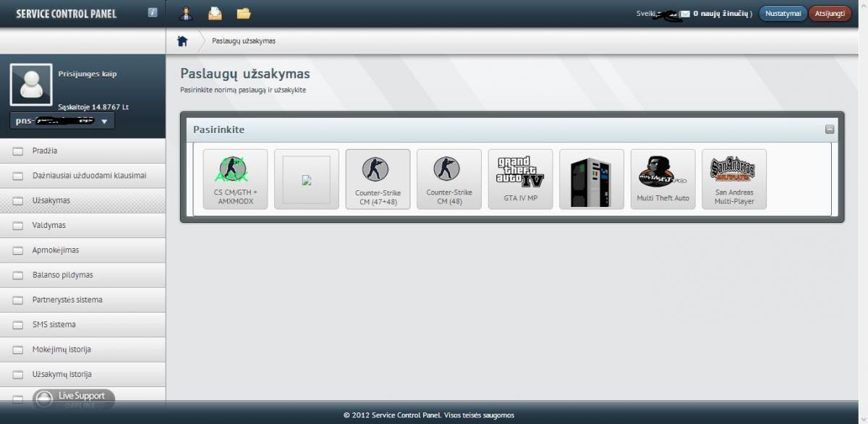Click the yellow folder icon in top bar
Viewport: 868px width, 424px height.
click(243, 13)
